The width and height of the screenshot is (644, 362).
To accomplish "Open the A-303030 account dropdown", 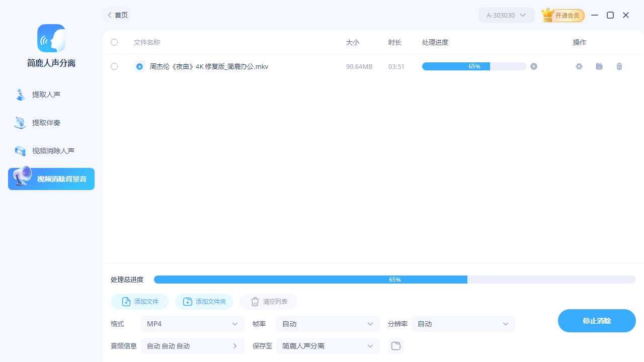I will [x=506, y=15].
